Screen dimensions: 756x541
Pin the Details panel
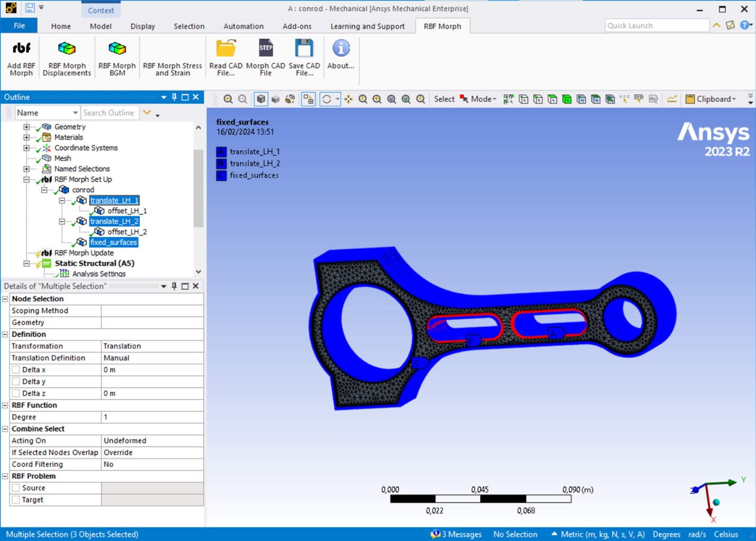[174, 286]
